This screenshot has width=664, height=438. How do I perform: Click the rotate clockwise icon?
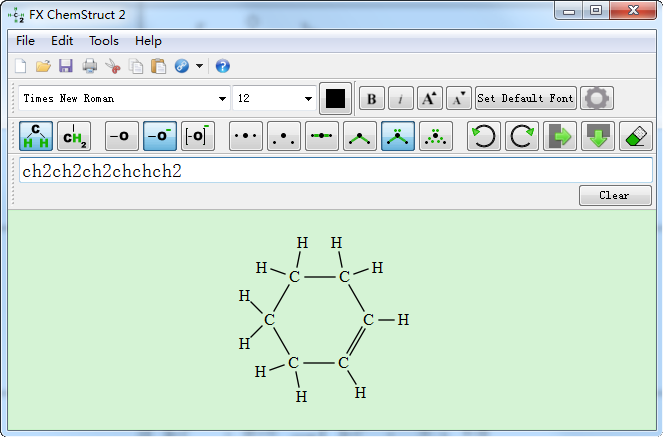click(x=522, y=136)
